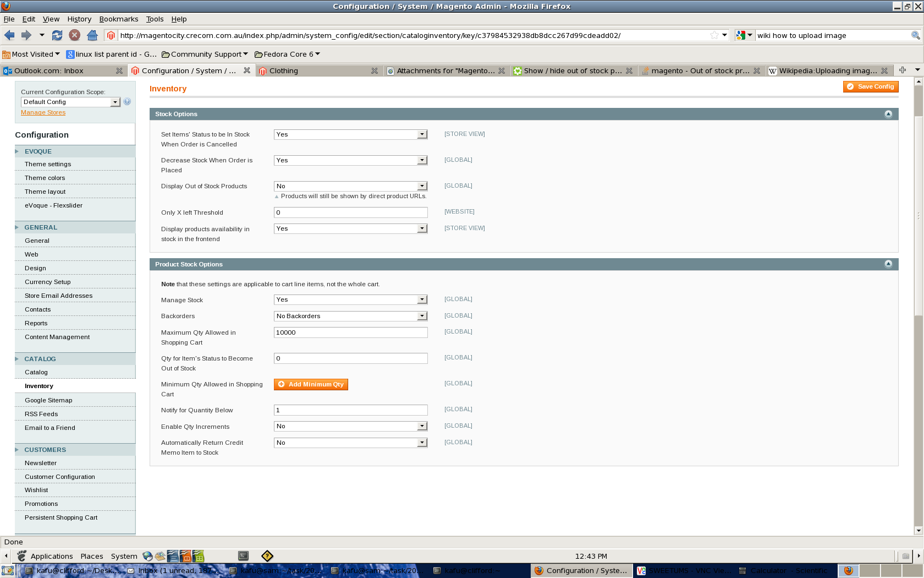Go to the browser Home icon

(x=92, y=35)
